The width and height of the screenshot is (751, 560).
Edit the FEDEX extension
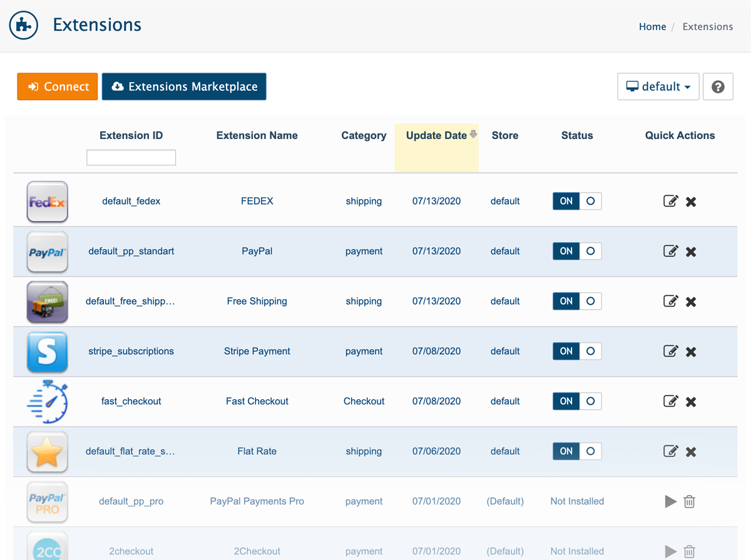[670, 201]
